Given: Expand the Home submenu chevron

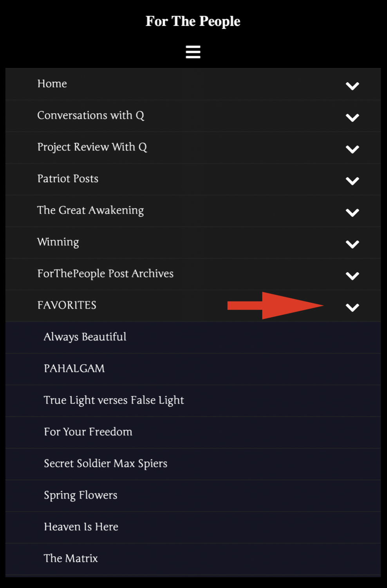Looking at the screenshot, I should [x=352, y=86].
